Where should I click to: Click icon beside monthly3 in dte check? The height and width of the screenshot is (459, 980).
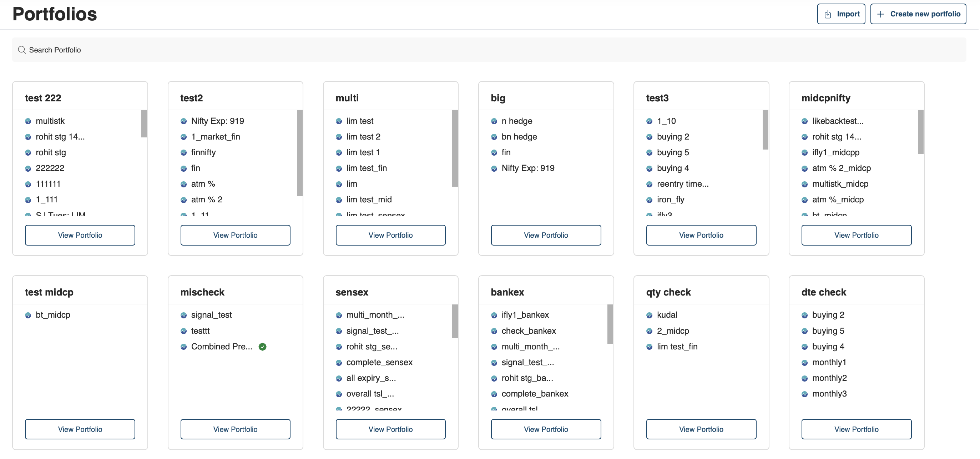click(x=804, y=394)
